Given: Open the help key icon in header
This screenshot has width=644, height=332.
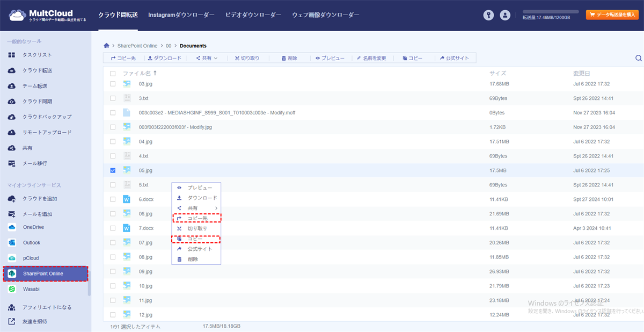Looking at the screenshot, I should (488, 15).
